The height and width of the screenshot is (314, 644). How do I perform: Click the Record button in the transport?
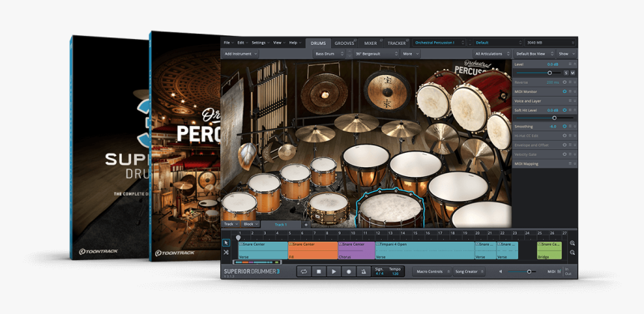(349, 272)
